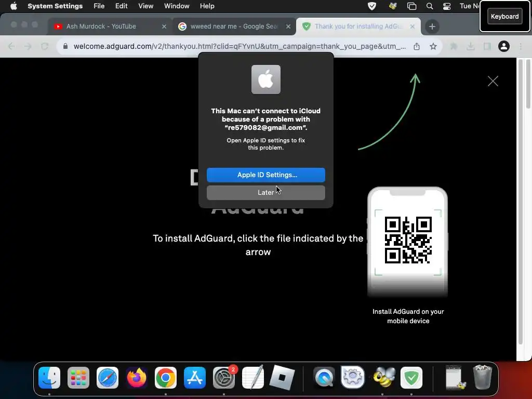Open Safari from the Dock
The width and height of the screenshot is (532, 399).
point(107,378)
